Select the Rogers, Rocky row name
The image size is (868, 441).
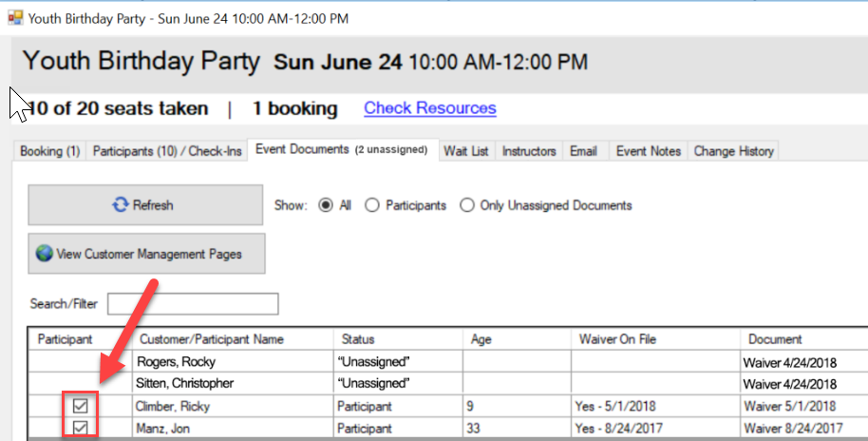(176, 362)
